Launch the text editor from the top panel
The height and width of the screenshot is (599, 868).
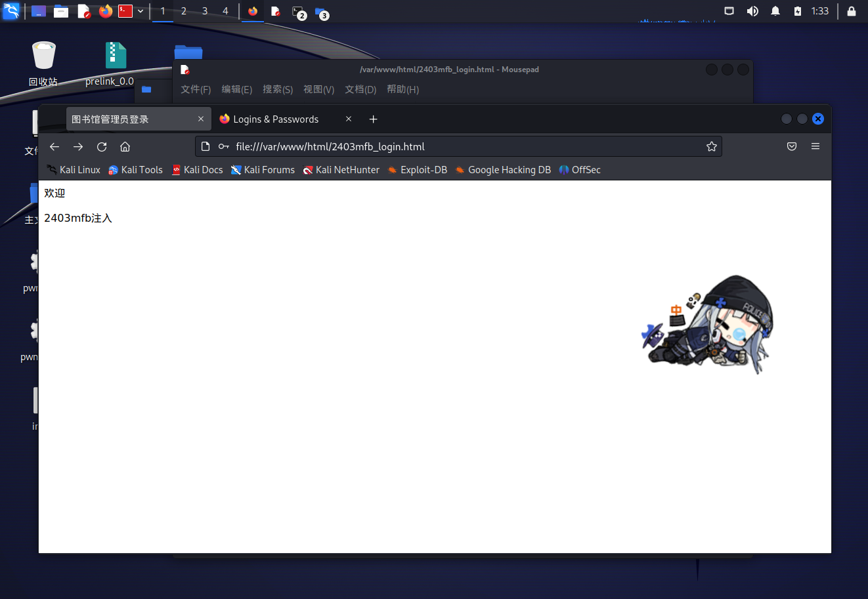click(x=83, y=11)
